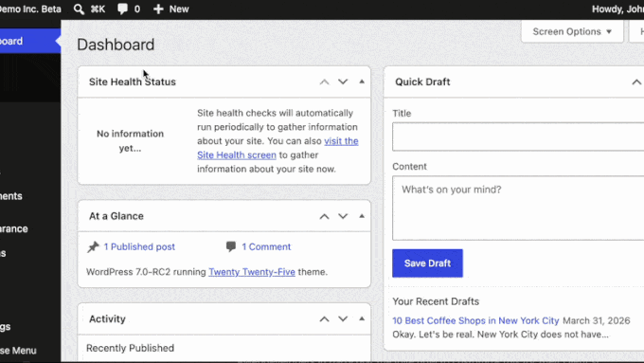This screenshot has height=363, width=644.
Task: Open the 1 Published post link
Action: coord(139,246)
